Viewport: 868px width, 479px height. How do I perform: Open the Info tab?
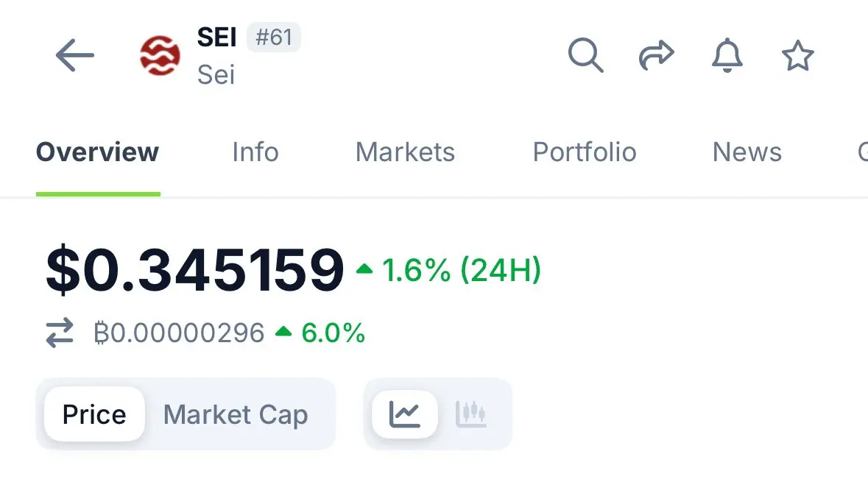(255, 152)
